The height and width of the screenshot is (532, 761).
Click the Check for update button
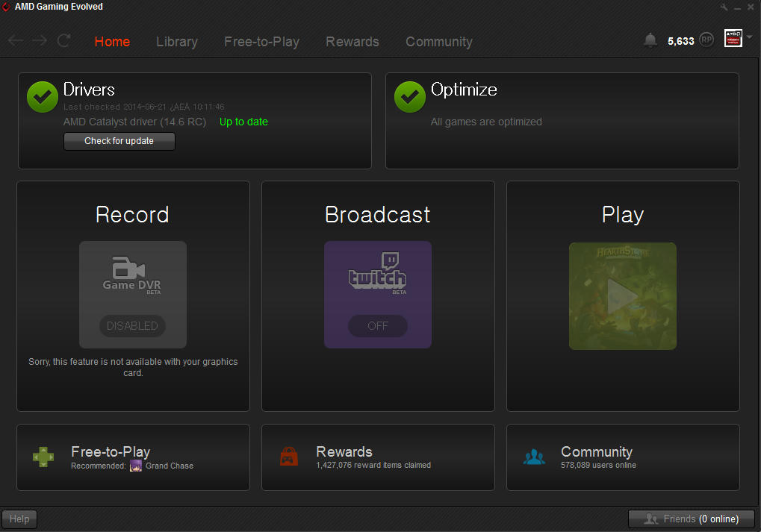pos(119,141)
